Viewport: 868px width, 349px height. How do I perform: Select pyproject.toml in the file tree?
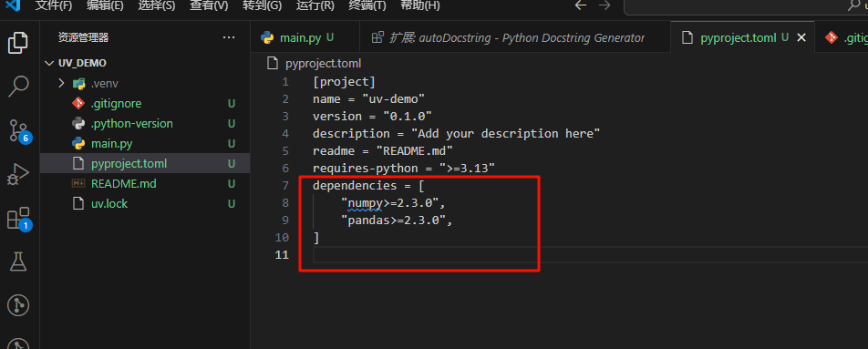tap(145, 164)
